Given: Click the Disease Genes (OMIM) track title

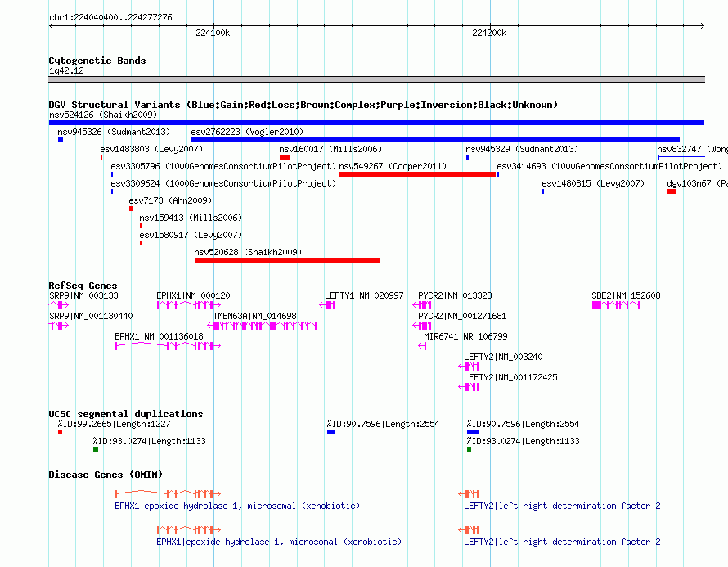Looking at the screenshot, I should pos(106,475).
